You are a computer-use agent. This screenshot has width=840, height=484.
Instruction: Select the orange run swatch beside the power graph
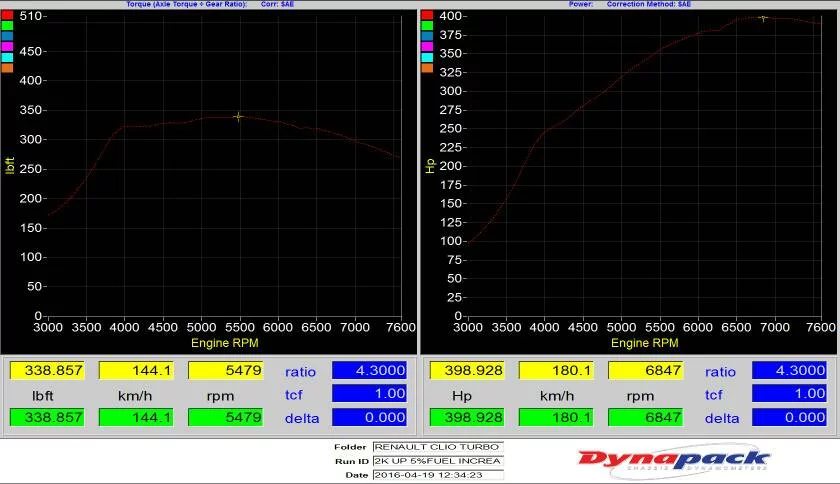pyautogui.click(x=427, y=68)
